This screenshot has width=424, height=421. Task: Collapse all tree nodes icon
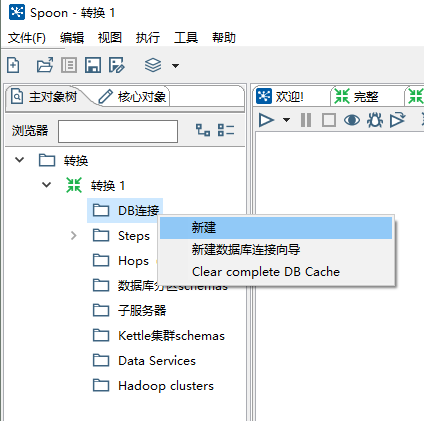pos(226,130)
